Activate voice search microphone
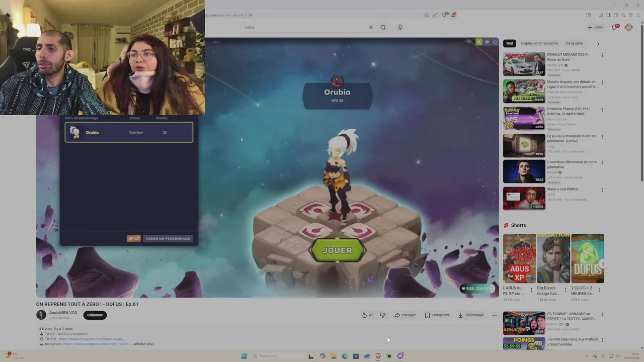The image size is (644, 362). [400, 27]
